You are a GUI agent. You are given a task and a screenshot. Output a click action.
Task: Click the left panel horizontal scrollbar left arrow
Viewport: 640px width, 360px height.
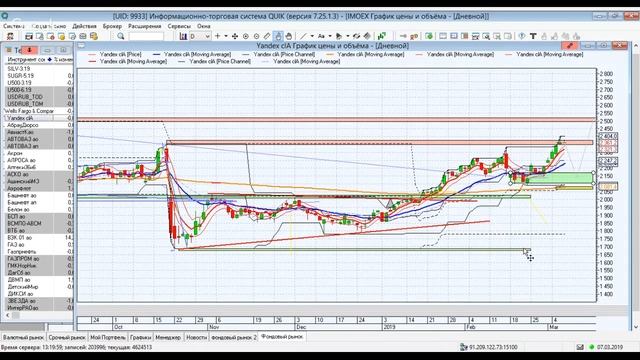point(8,316)
